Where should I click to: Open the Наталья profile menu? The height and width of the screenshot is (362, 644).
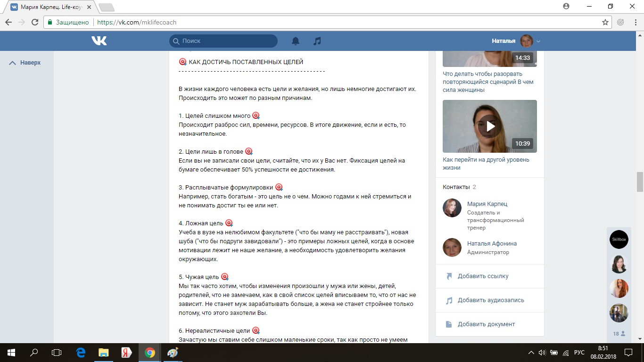516,41
